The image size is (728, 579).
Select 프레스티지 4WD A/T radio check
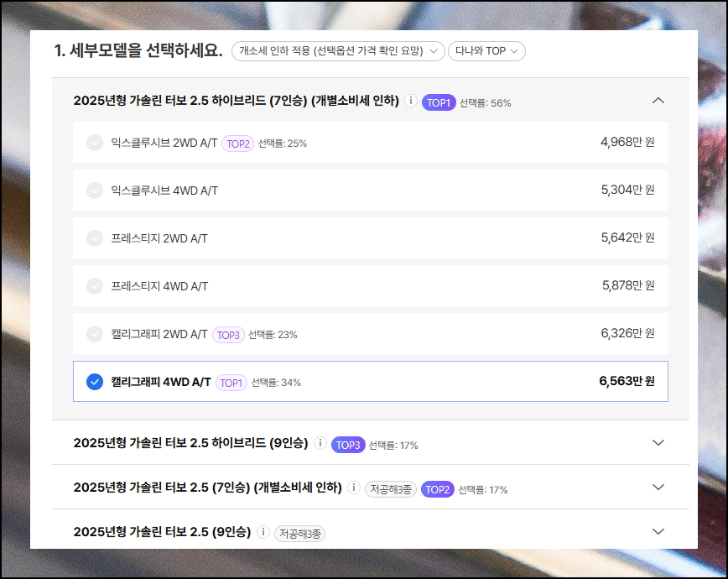point(95,286)
